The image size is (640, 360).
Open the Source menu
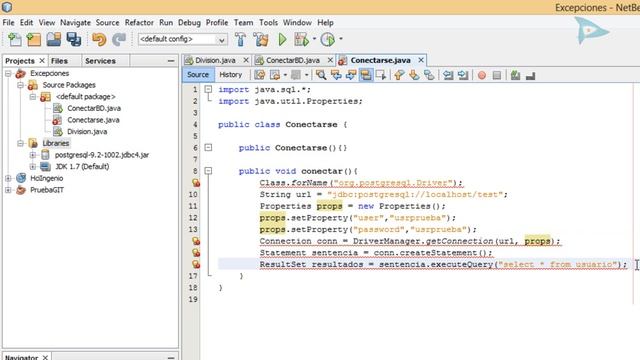107,22
